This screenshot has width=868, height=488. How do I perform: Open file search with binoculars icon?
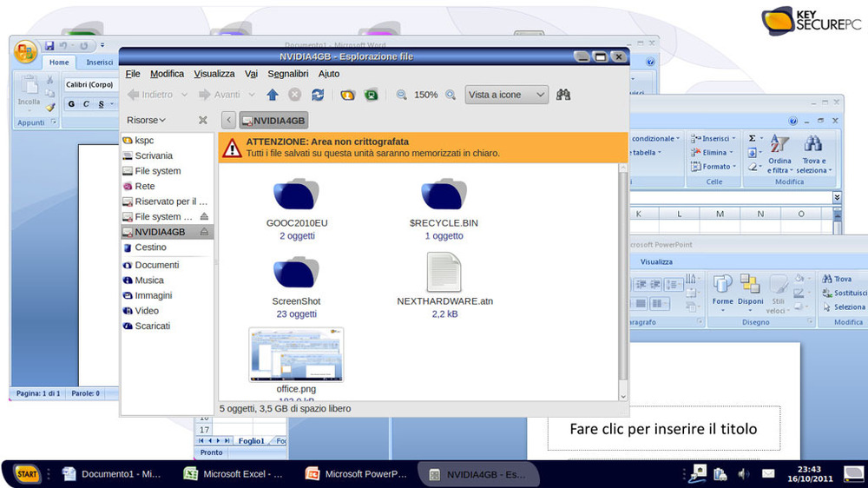click(563, 95)
